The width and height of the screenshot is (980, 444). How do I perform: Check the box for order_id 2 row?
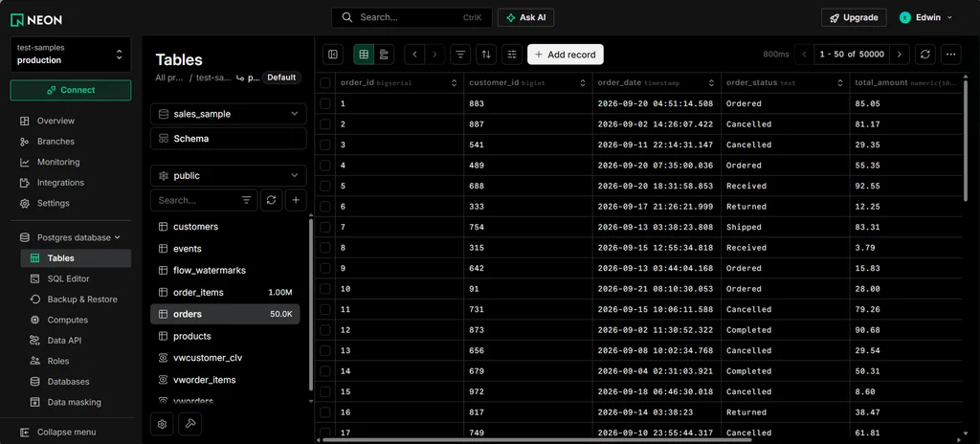point(325,123)
